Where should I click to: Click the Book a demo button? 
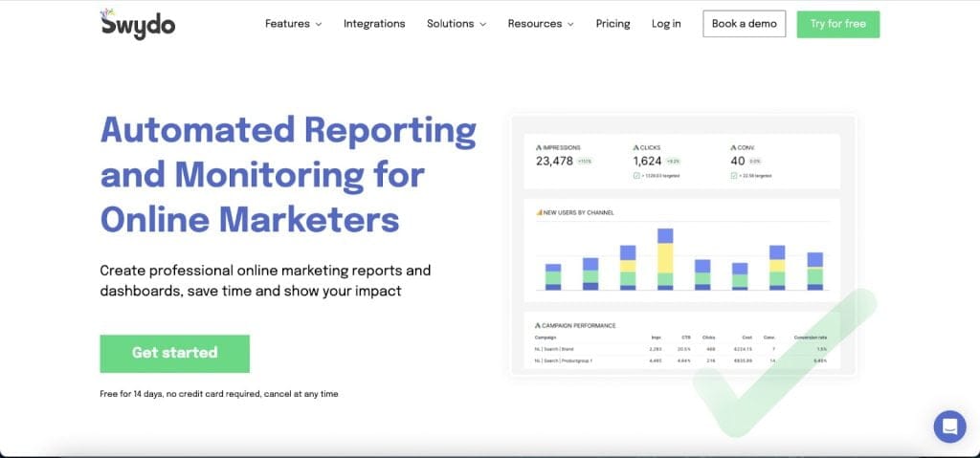click(745, 24)
